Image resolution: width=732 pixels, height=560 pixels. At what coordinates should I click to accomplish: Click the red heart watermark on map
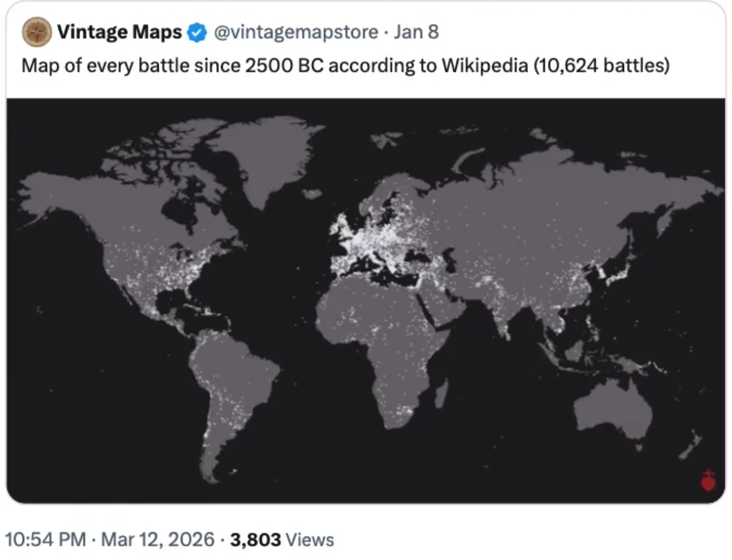(x=708, y=481)
